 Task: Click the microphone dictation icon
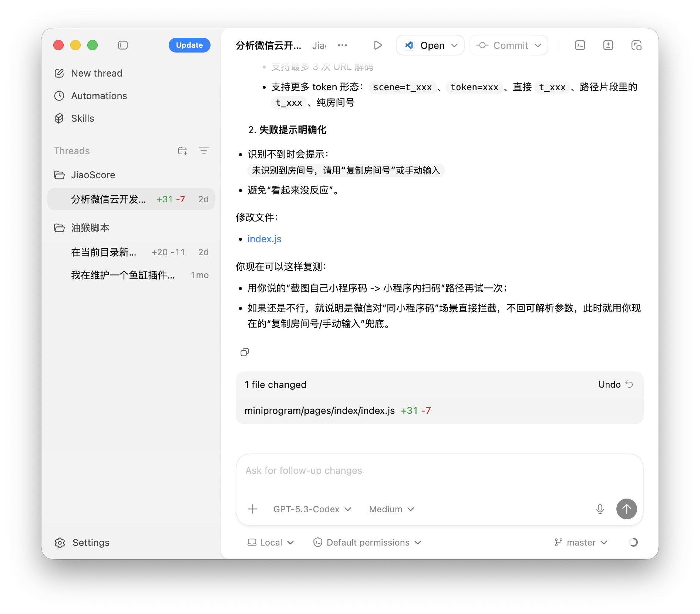[x=600, y=509]
